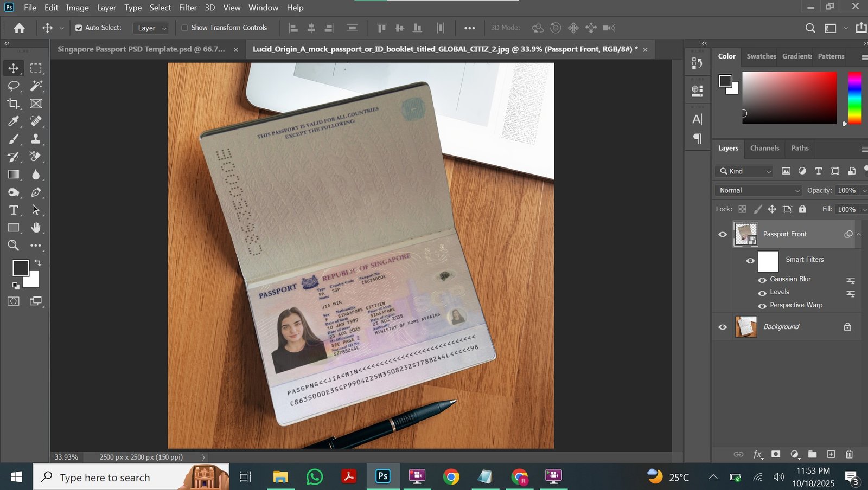Enable Show Transform Controls checkbox
Viewport: 868px width, 490px height.
pos(184,28)
